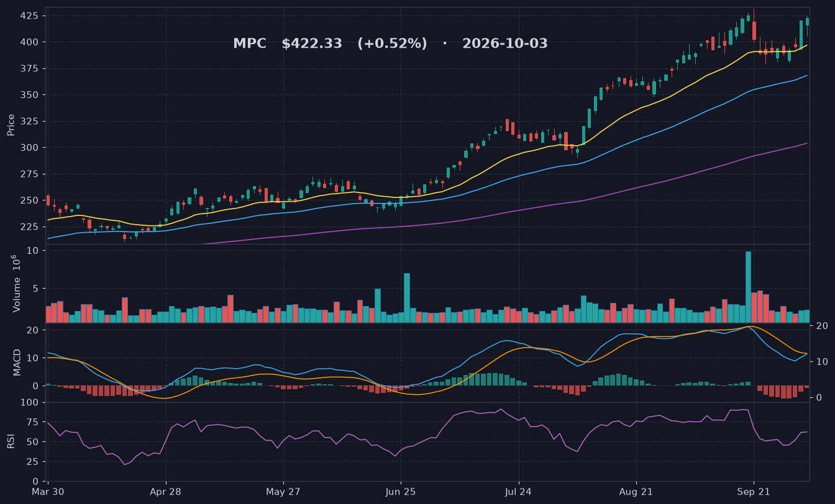
Task: Click the Apr 28 date tick
Action: click(x=166, y=492)
